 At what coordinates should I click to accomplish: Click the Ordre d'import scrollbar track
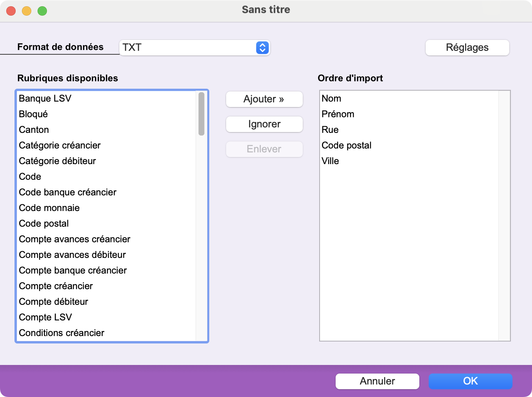coord(504,216)
